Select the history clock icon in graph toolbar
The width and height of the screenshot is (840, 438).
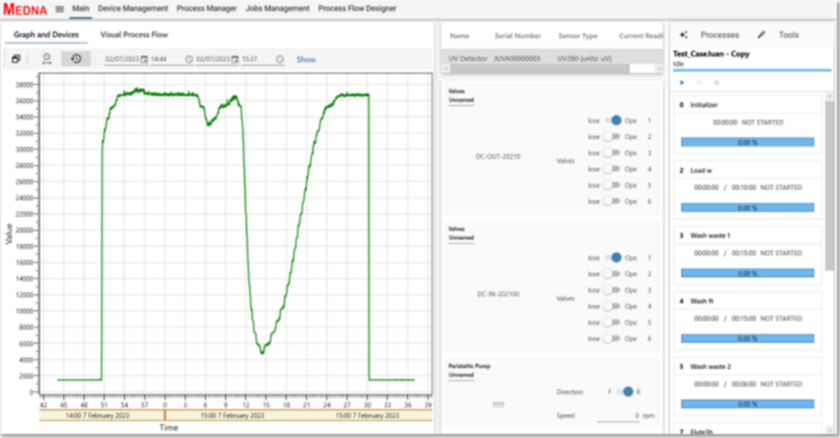pyautogui.click(x=75, y=59)
